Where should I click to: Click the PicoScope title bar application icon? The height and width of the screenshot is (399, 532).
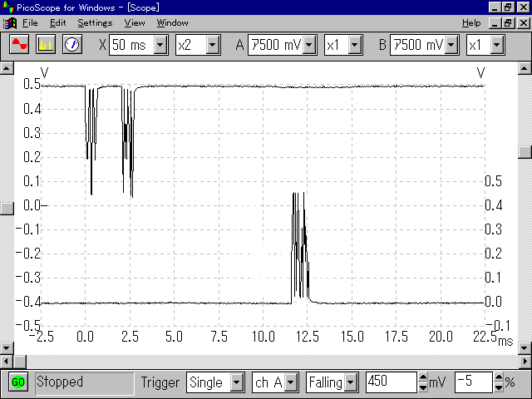[x=7, y=7]
